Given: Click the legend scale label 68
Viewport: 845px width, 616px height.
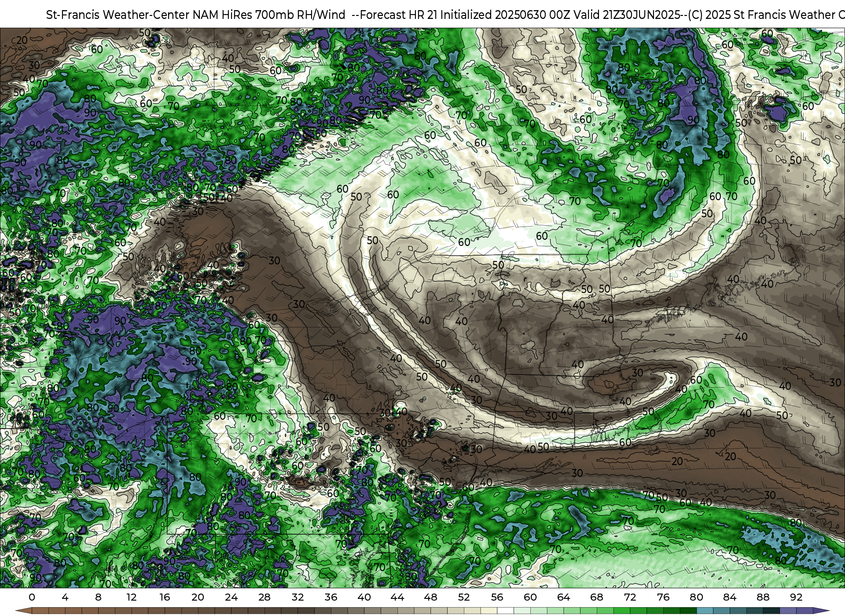Looking at the screenshot, I should [597, 597].
